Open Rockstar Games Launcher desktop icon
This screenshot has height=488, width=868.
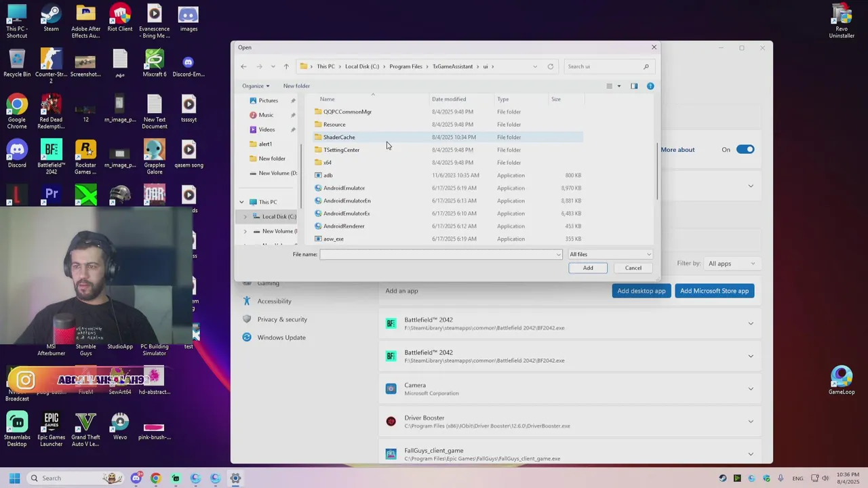coord(85,158)
